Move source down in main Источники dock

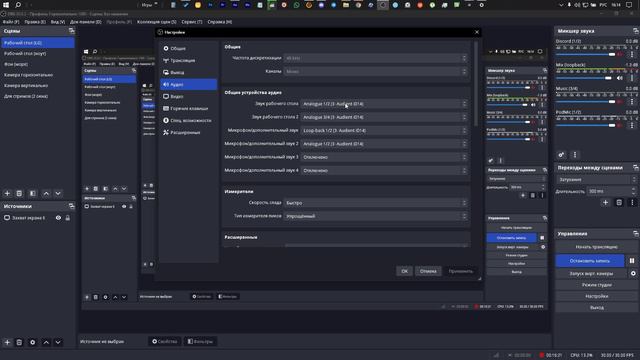click(58, 342)
